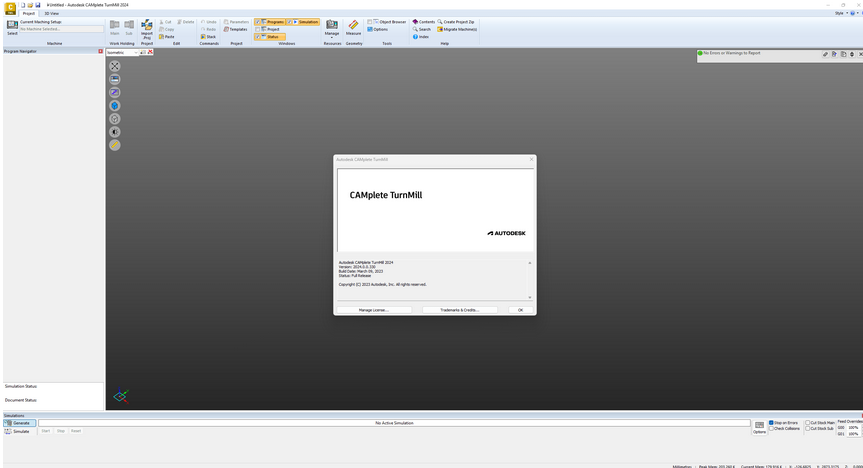Toggle the Object Browser checkbox

(x=370, y=22)
